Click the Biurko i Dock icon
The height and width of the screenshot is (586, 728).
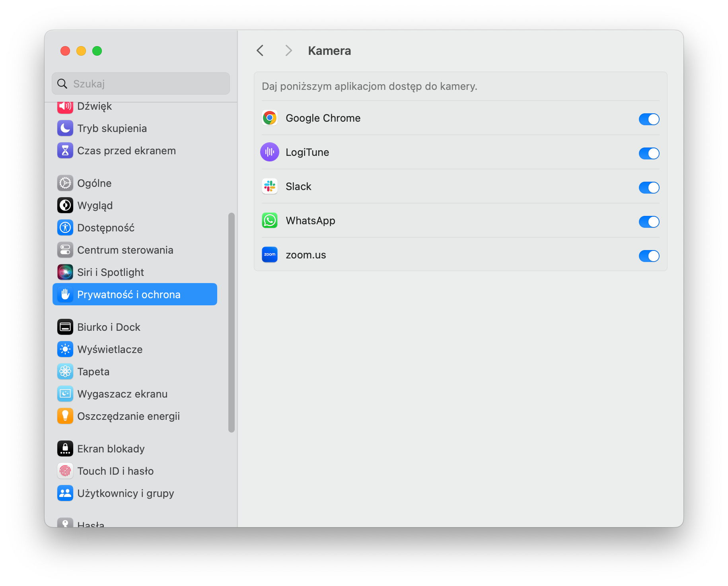(65, 327)
